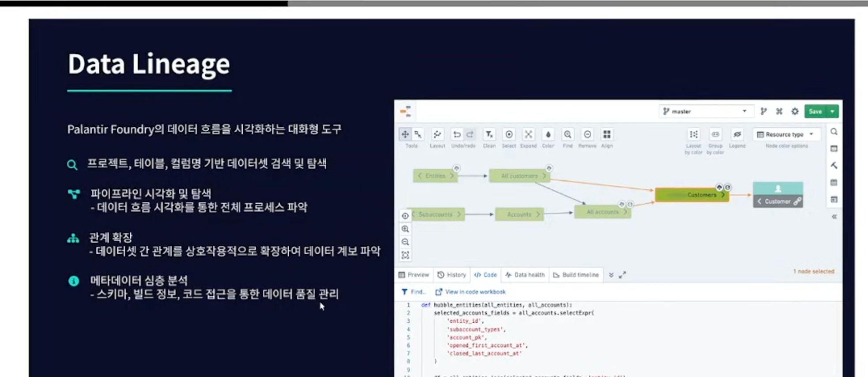Redo the last graph action

(470, 134)
